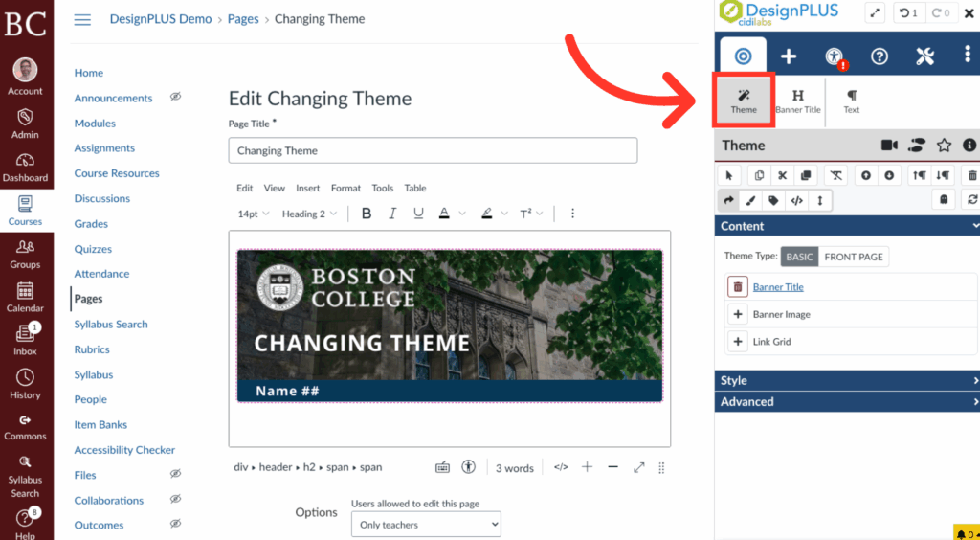Open the vertical spacing arrows tool
This screenshot has width=980, height=540.
820,200
